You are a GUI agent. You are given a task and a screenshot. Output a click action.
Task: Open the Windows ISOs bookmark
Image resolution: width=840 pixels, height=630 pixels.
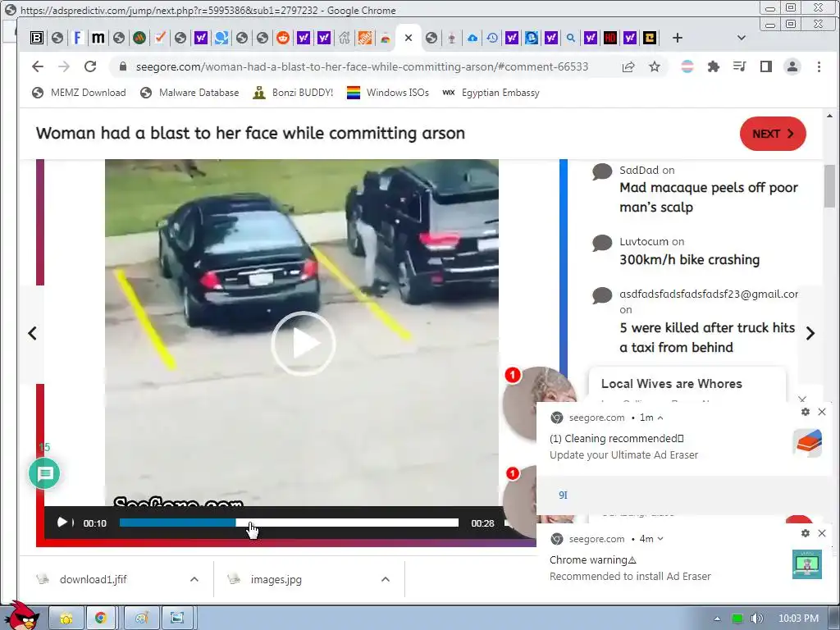[x=388, y=93]
